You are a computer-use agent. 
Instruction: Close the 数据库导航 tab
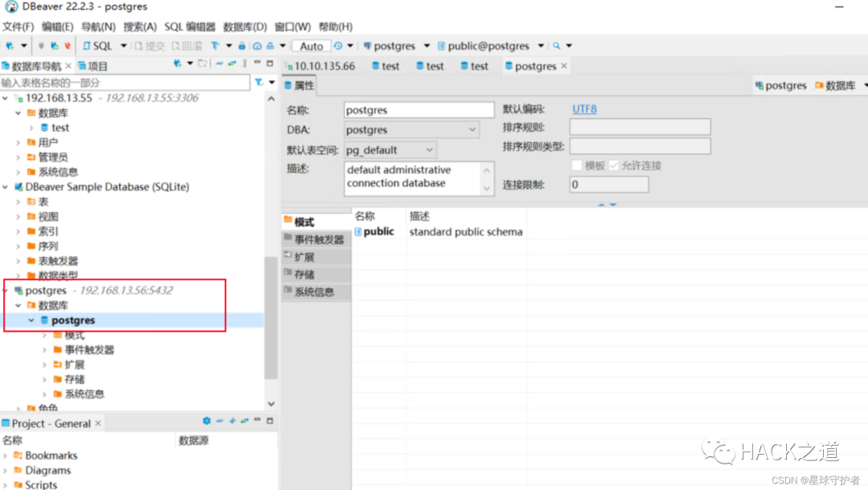pyautogui.click(x=68, y=66)
